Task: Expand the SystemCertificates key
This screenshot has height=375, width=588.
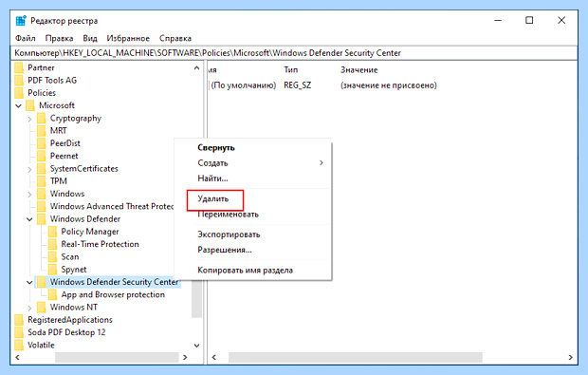Action: point(29,169)
